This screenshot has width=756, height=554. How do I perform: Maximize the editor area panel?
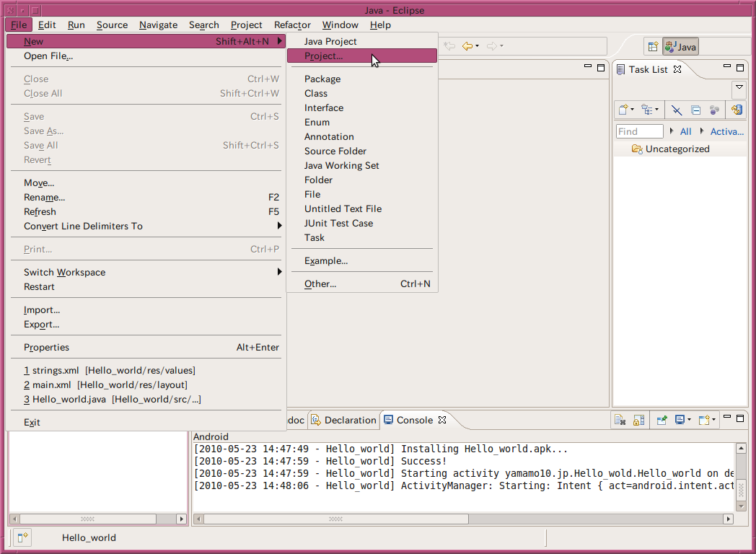pyautogui.click(x=601, y=68)
